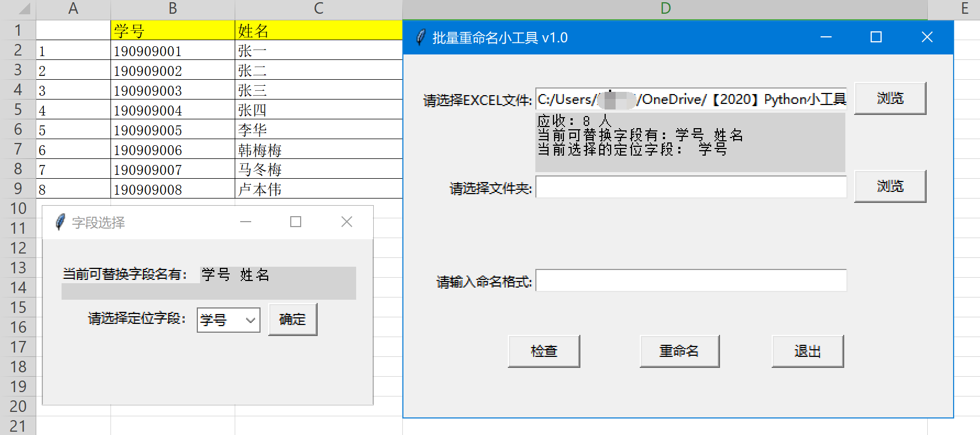Select spreadsheet row header 1
Viewport: 980px width, 435px height.
click(x=18, y=30)
